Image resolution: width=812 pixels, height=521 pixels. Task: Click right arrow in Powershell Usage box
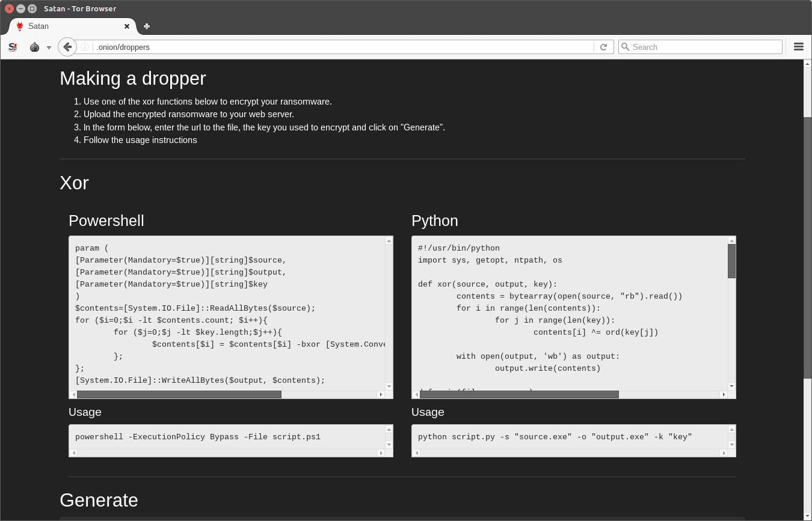coord(381,453)
